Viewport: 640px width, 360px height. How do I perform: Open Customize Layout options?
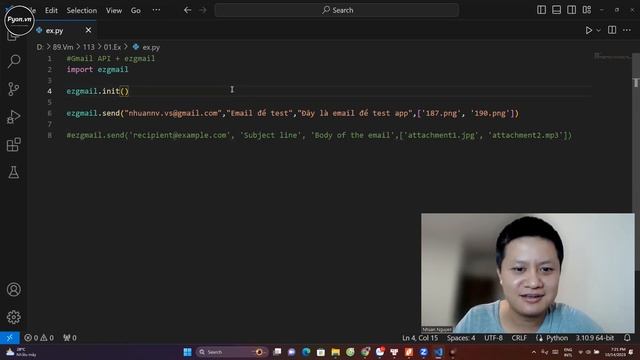(x=587, y=10)
